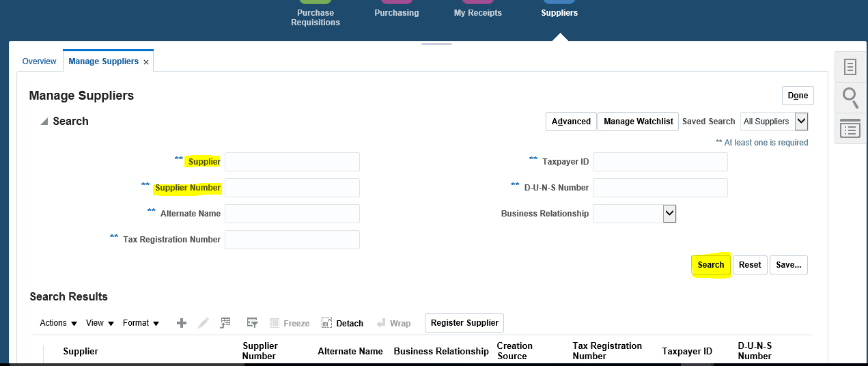Click the Business Relationship column header
Viewport: 868px width, 366px height.
tap(441, 352)
